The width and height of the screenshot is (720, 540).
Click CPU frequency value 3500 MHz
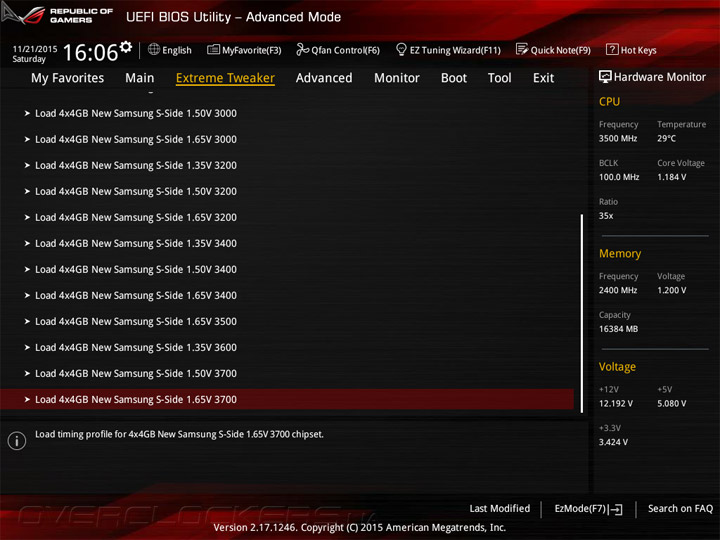point(618,138)
